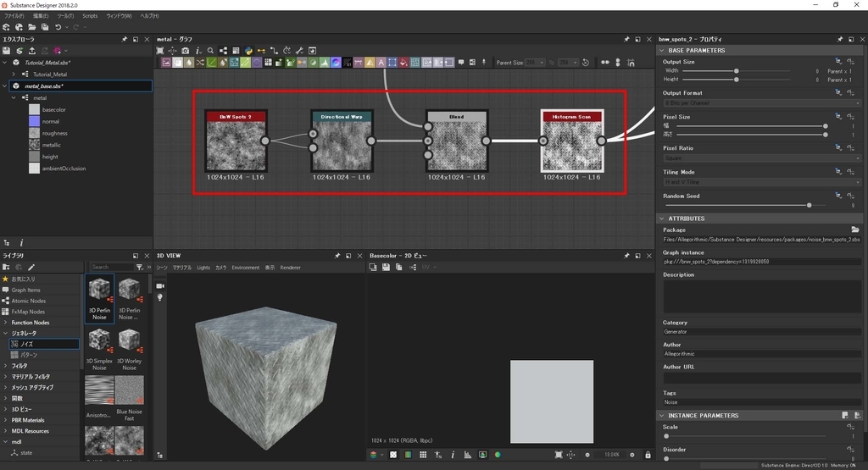868x470 pixels.
Task: Toggle the info icon in the 2D view toolbar
Action: 452,455
